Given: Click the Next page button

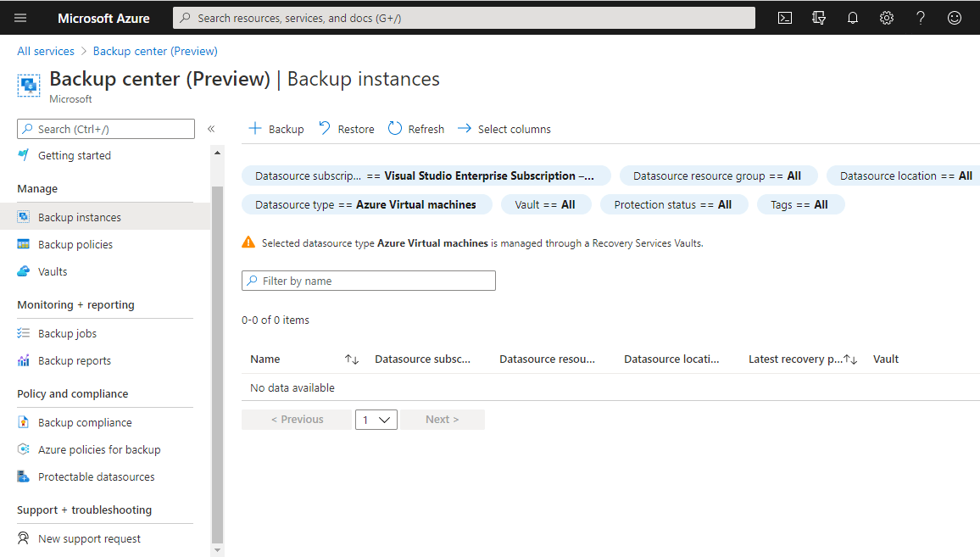Looking at the screenshot, I should [443, 420].
